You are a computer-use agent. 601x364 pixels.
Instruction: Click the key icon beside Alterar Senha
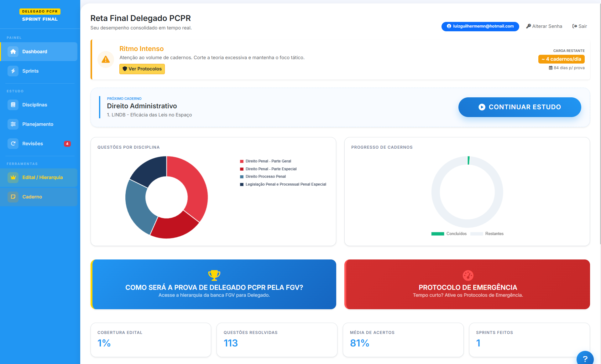pos(528,26)
